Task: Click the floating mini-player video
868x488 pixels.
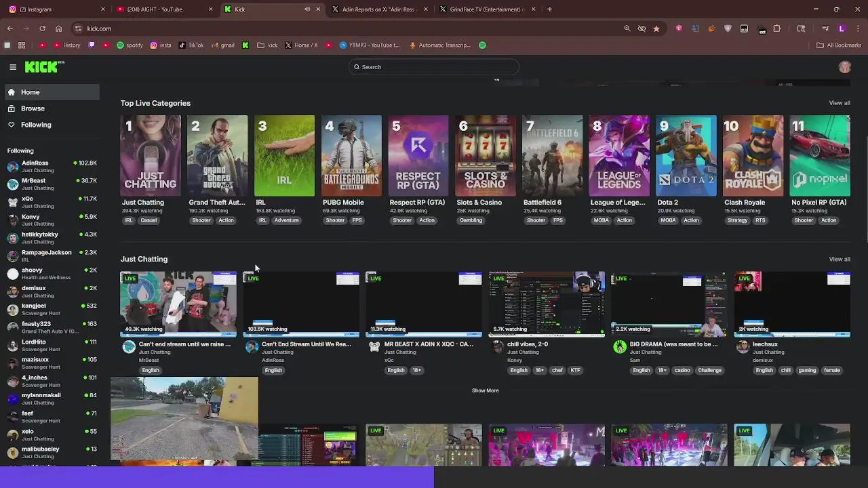Action: [x=184, y=419]
